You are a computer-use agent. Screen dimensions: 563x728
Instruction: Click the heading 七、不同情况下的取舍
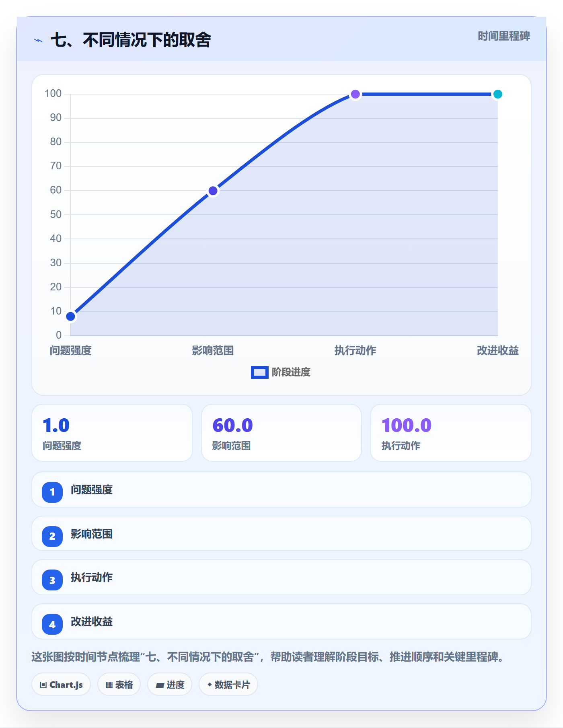coord(131,40)
